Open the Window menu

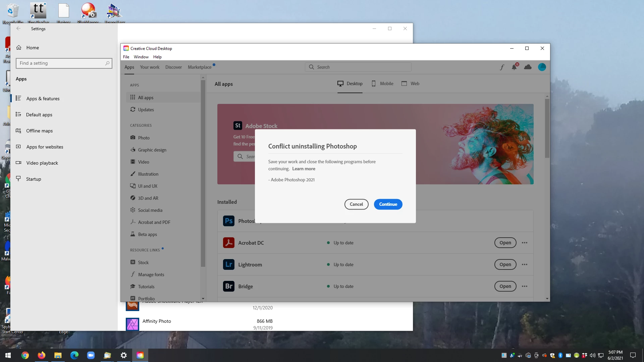[x=141, y=57]
